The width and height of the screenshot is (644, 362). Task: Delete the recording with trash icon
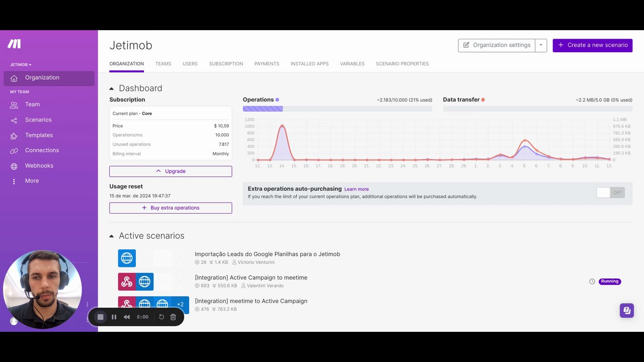point(173,317)
